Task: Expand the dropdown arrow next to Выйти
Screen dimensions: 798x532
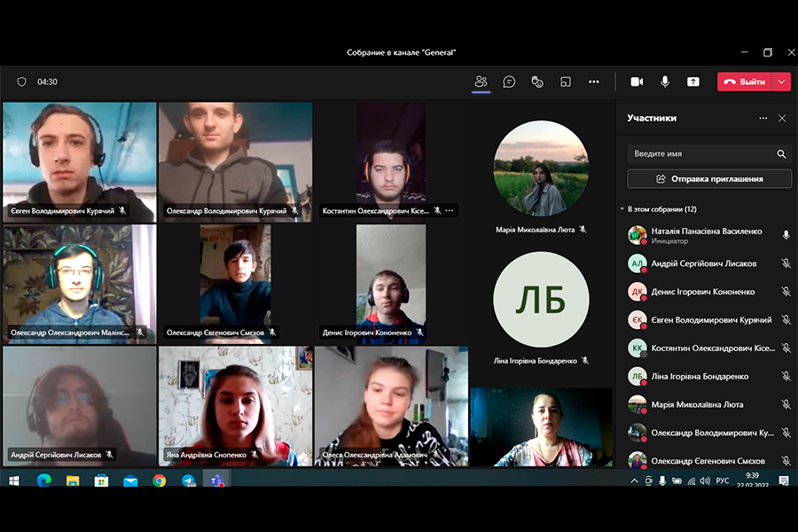Action: click(x=781, y=82)
